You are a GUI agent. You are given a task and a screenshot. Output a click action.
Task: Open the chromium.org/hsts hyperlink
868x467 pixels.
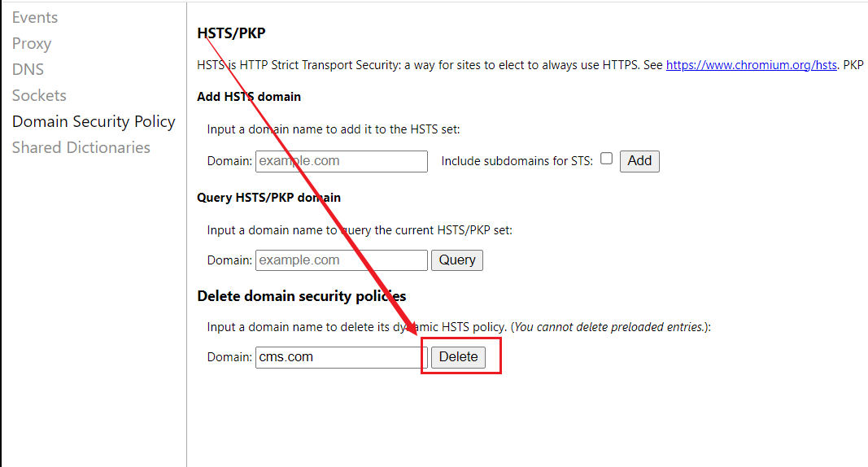751,65
